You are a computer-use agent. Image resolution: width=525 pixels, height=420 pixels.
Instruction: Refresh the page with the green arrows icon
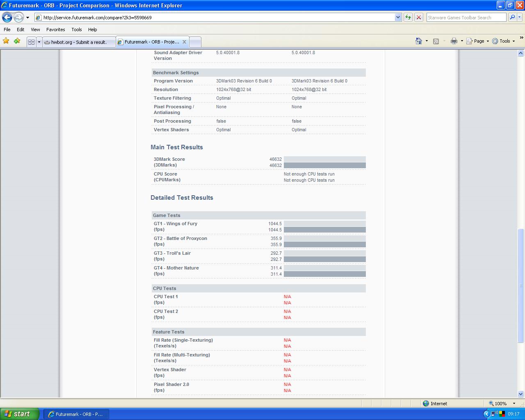click(408, 17)
